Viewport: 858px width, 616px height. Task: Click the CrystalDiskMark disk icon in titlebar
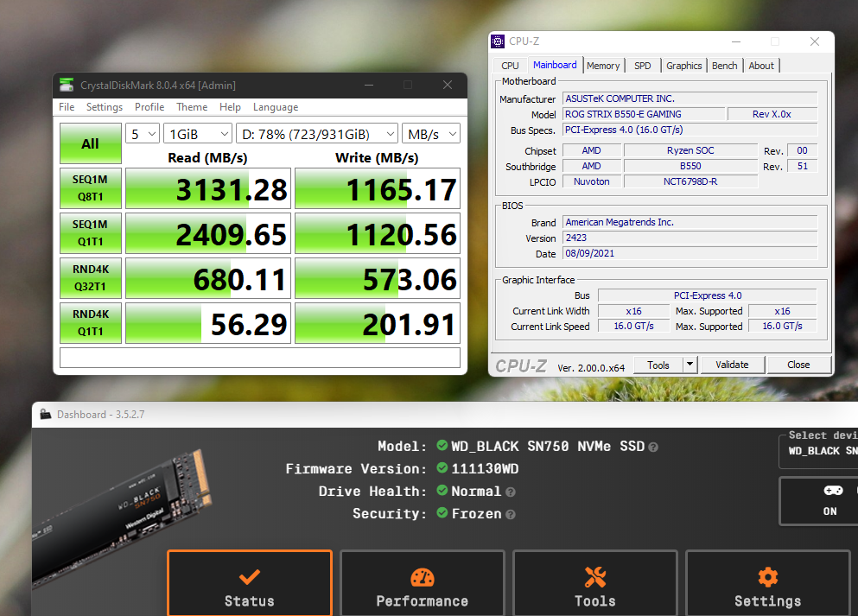tap(66, 85)
